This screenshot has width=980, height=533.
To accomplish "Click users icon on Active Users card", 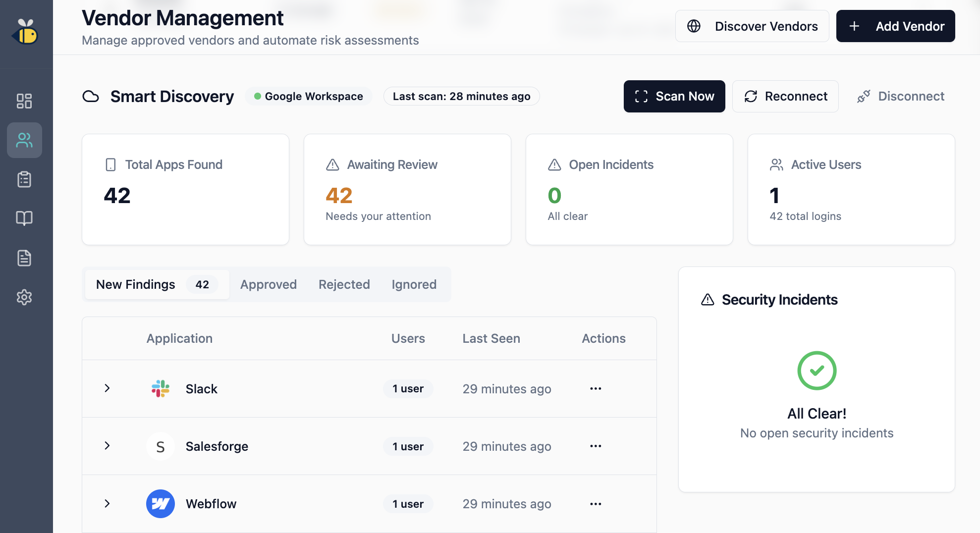I will click(x=776, y=164).
